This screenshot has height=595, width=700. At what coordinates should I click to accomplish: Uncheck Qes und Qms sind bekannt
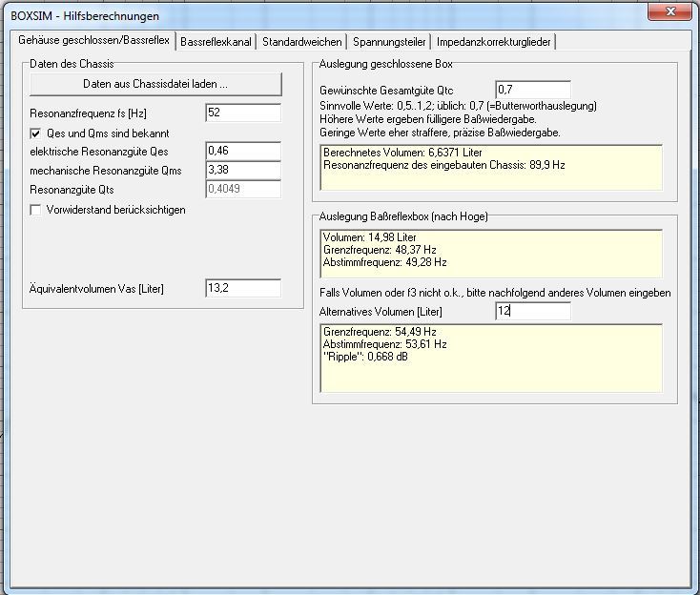[x=35, y=133]
